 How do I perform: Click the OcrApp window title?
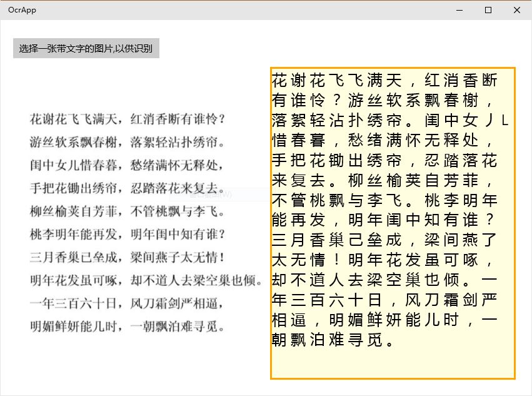22,10
